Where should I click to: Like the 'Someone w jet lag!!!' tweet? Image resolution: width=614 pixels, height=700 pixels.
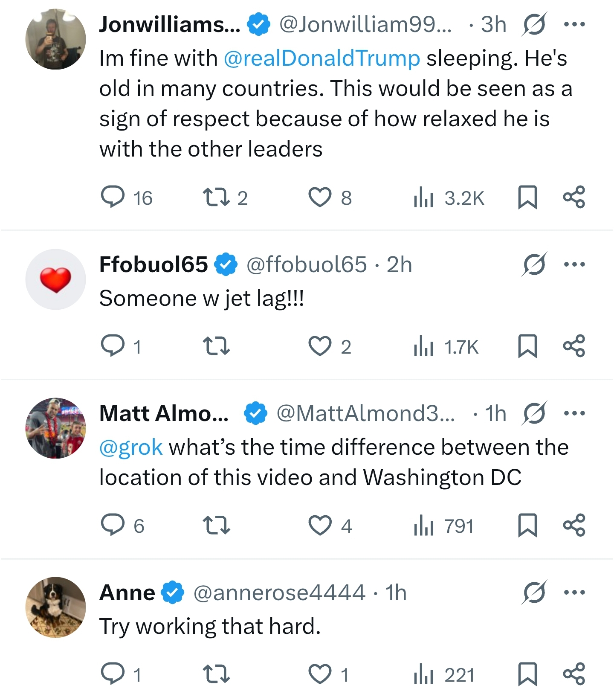pyautogui.click(x=330, y=346)
